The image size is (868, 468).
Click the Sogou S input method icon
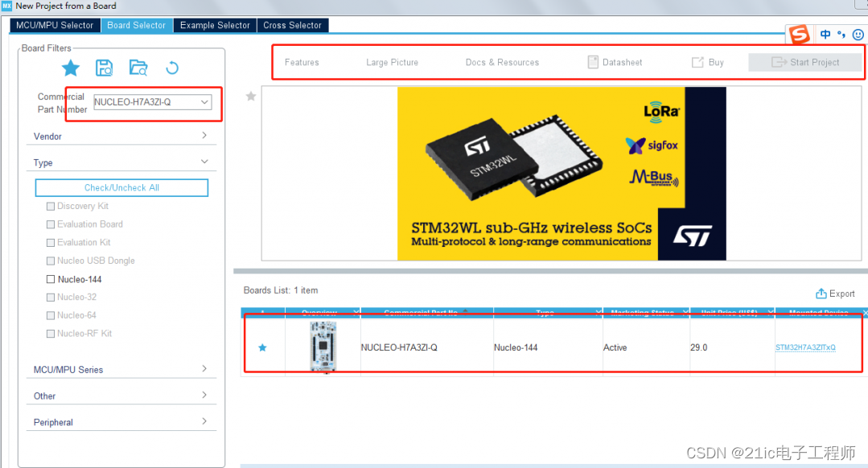click(799, 35)
